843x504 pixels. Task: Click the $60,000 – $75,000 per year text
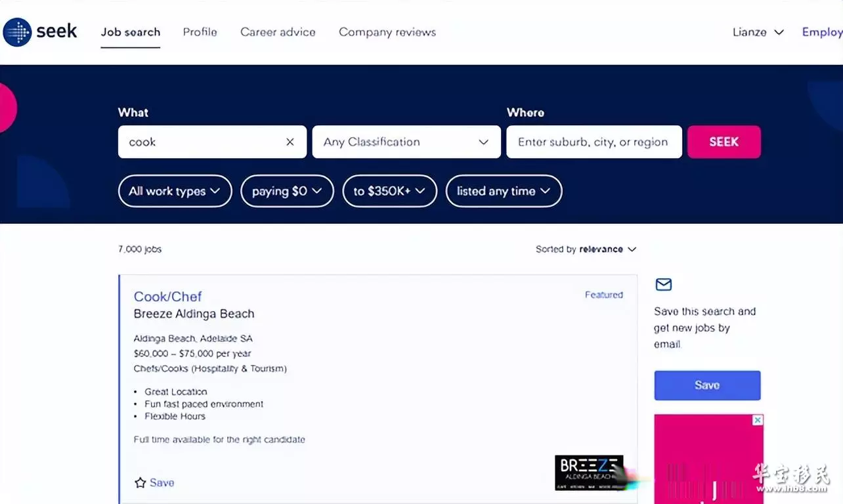click(x=192, y=353)
